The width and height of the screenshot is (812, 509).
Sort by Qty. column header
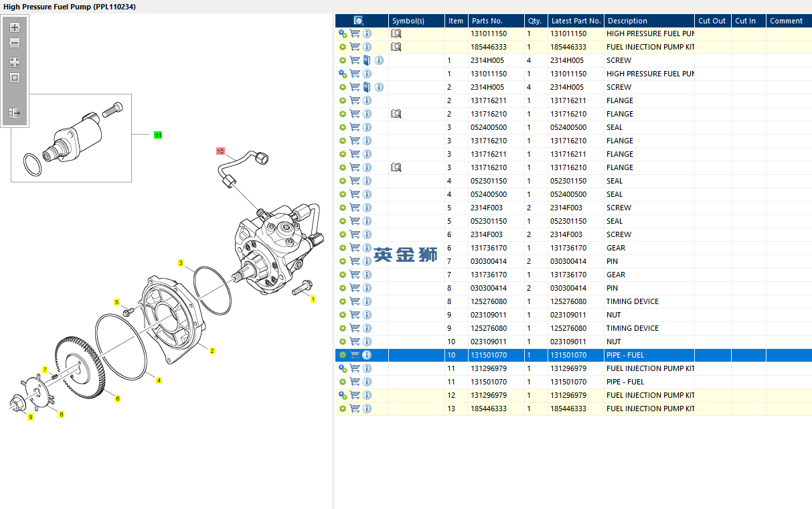click(536, 21)
